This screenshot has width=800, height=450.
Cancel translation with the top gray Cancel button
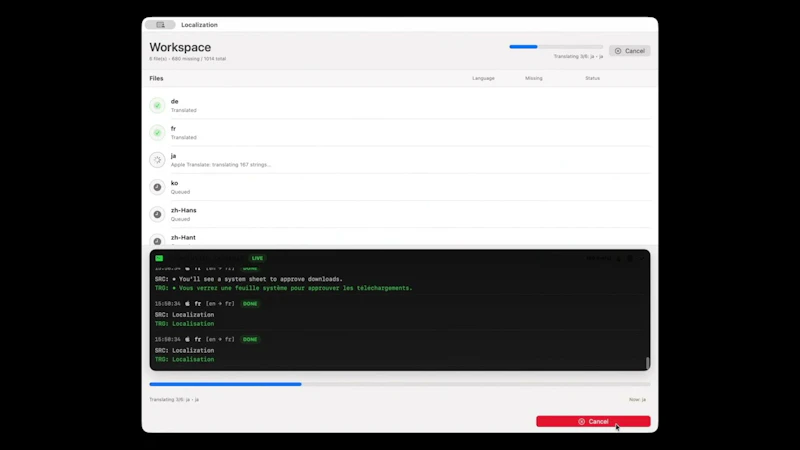click(x=630, y=51)
